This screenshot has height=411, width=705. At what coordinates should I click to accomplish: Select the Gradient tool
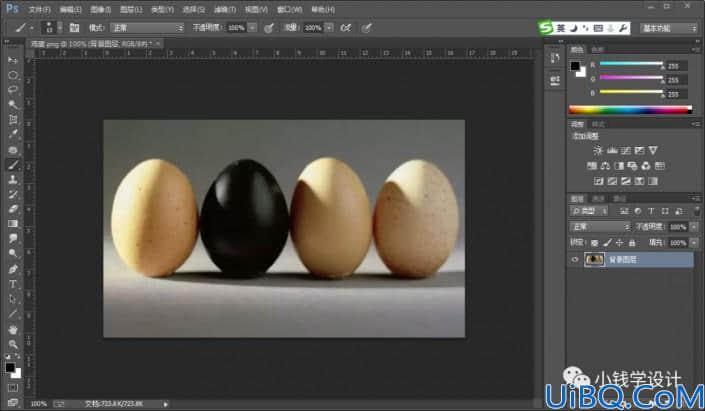(x=13, y=223)
